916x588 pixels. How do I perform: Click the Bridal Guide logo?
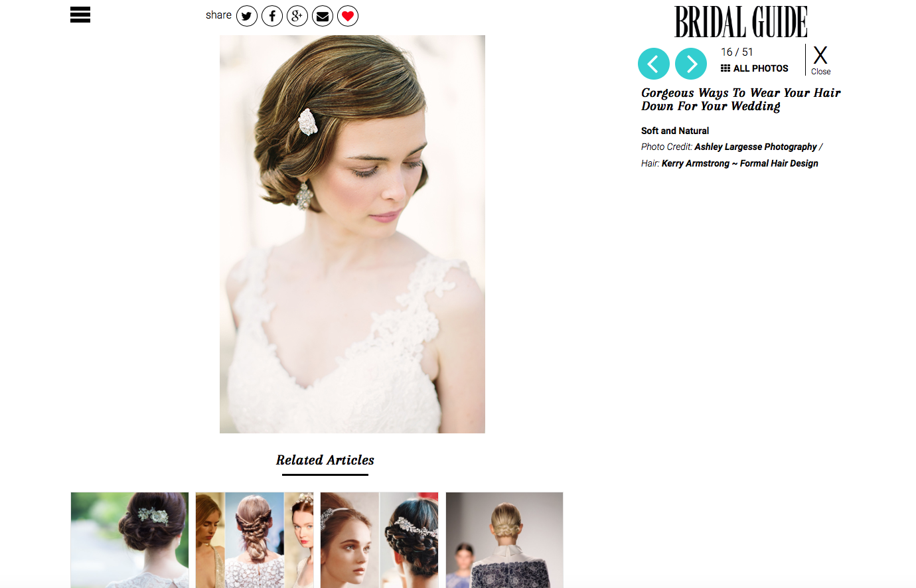click(x=741, y=22)
